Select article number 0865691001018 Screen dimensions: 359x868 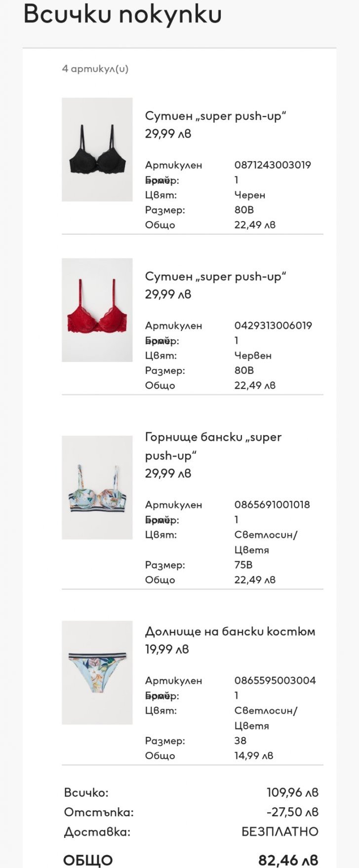(272, 505)
